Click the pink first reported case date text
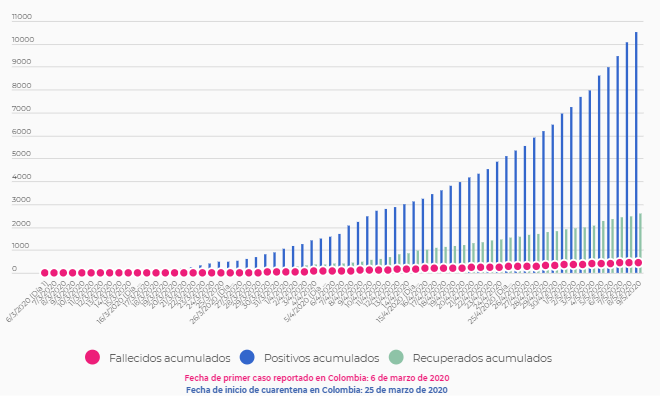Screen dimensions: 660x398 coord(317,378)
